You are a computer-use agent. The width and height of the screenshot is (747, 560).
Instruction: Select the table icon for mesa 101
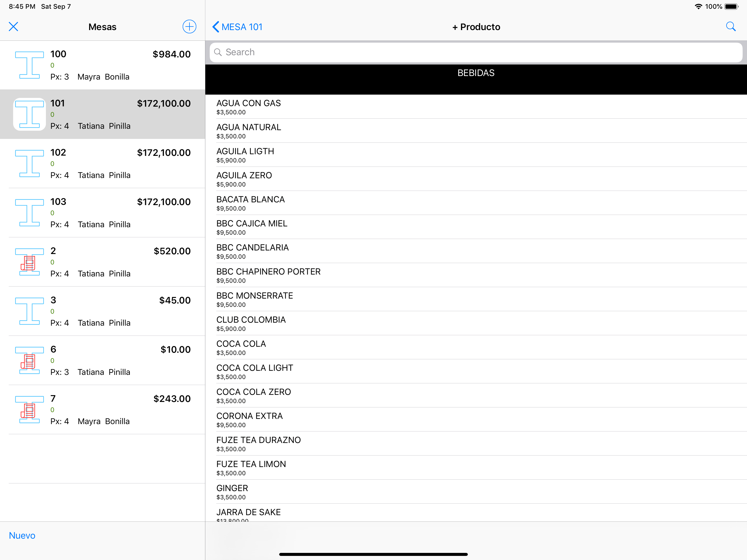coord(29,114)
